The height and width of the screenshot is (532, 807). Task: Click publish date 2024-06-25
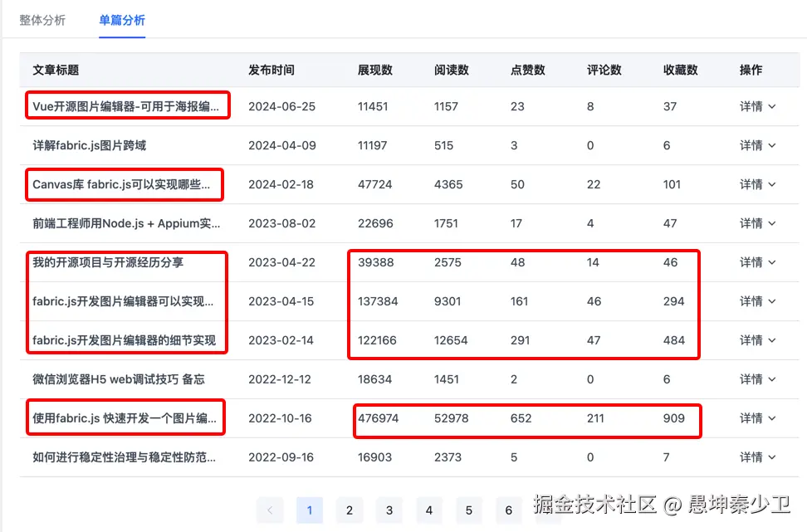point(281,106)
